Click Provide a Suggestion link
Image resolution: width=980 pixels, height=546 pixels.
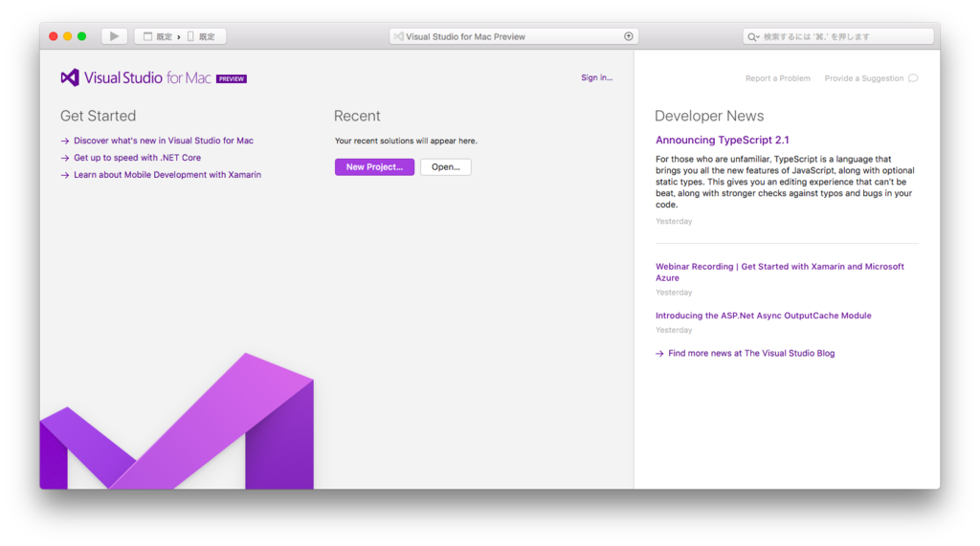click(864, 78)
